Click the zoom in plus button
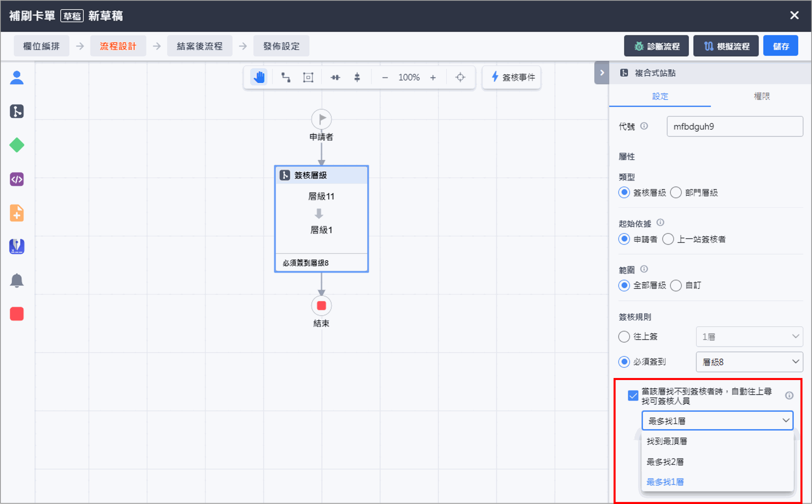Screen dimensions: 812x504 (x=433, y=78)
